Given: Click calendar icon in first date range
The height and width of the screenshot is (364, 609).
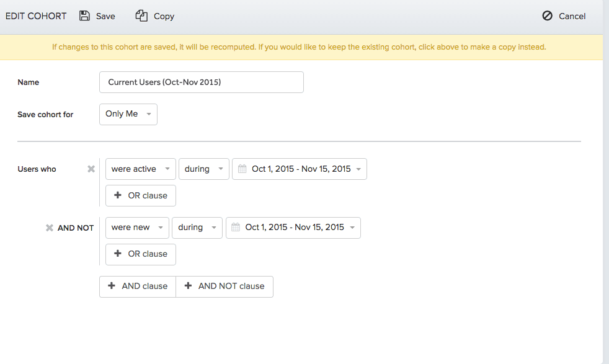Looking at the screenshot, I should click(242, 169).
